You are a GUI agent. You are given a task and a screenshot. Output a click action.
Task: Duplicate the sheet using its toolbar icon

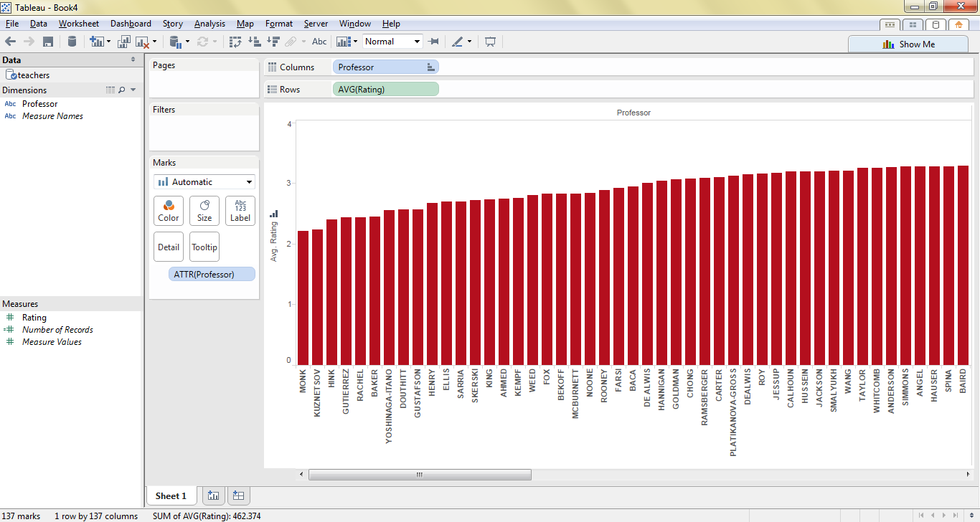pos(124,42)
